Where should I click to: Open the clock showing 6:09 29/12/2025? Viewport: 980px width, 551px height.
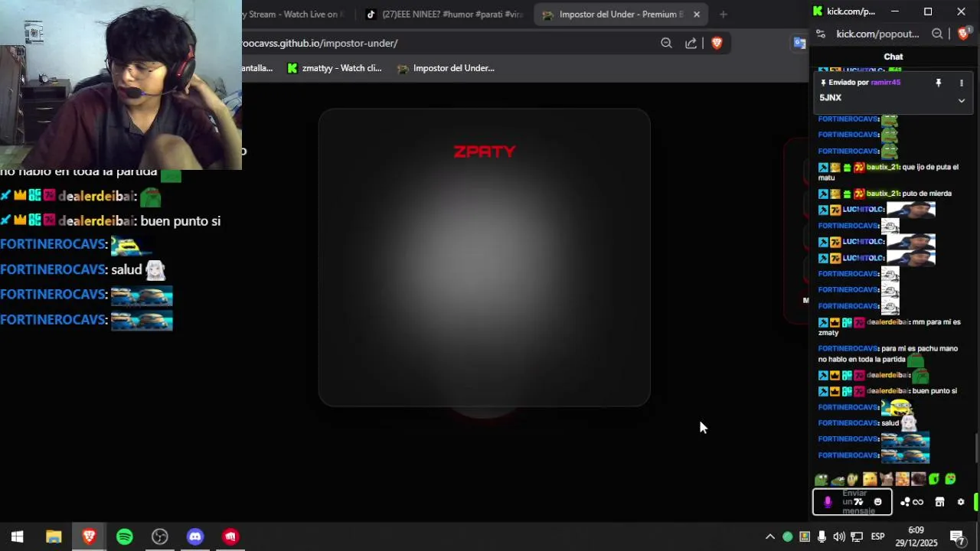[916, 536]
